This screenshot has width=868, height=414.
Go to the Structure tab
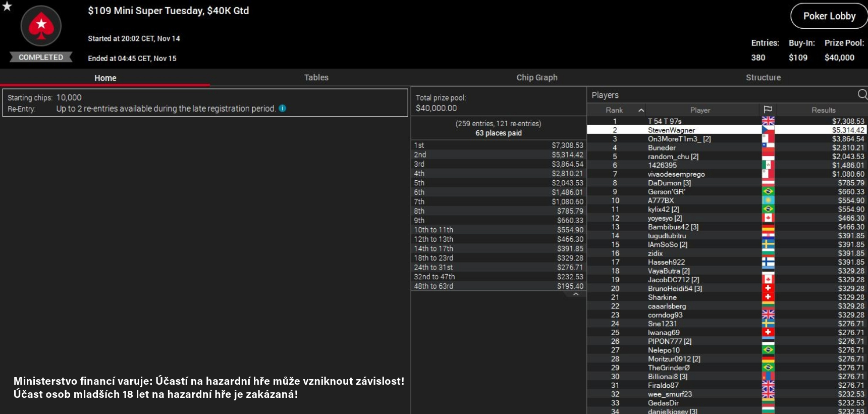click(763, 78)
